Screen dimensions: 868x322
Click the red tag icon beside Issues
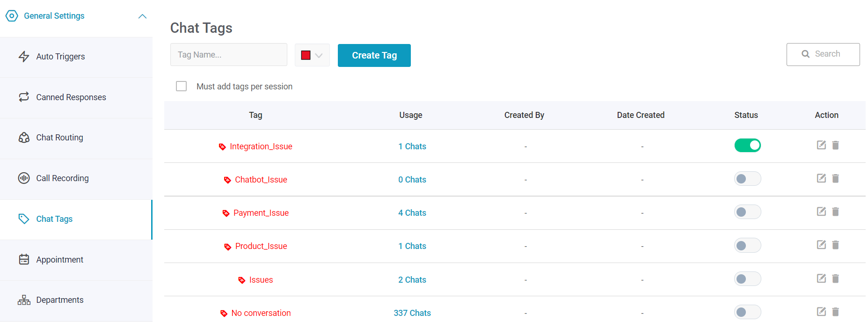[242, 280]
